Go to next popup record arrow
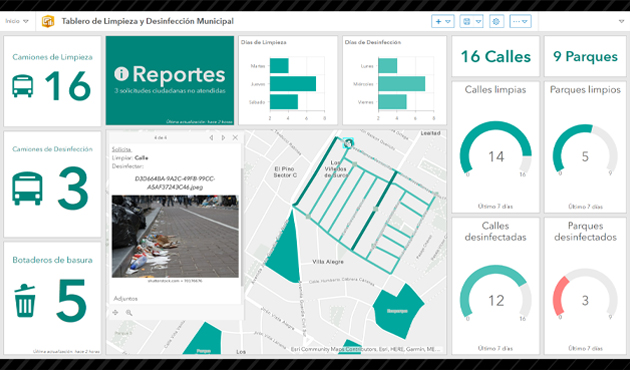 tap(223, 137)
